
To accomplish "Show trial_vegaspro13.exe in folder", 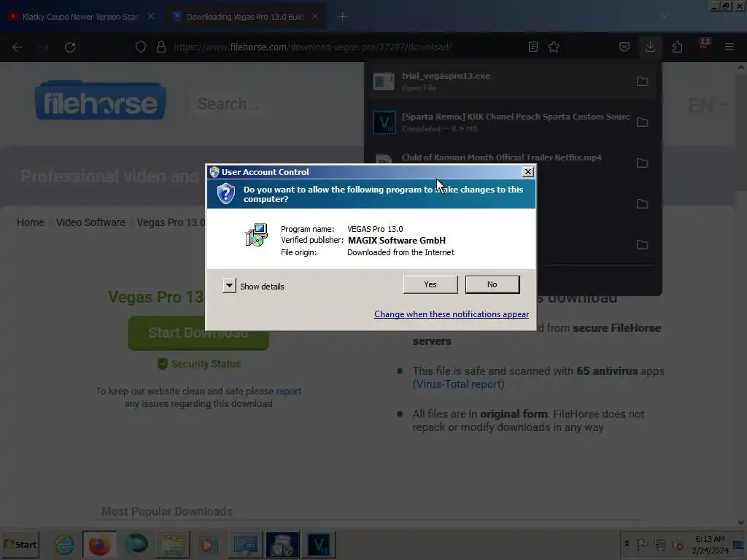I will [642, 82].
